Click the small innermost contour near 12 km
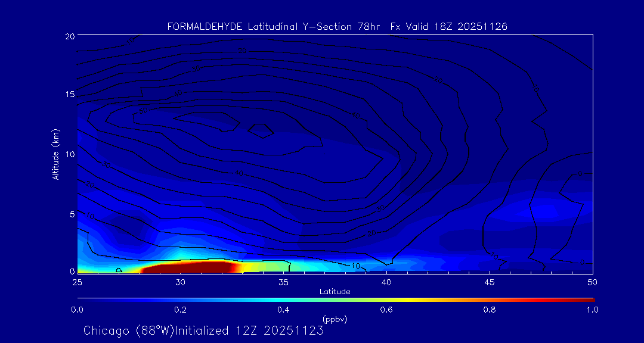The height and width of the screenshot is (343, 644). coord(259,130)
